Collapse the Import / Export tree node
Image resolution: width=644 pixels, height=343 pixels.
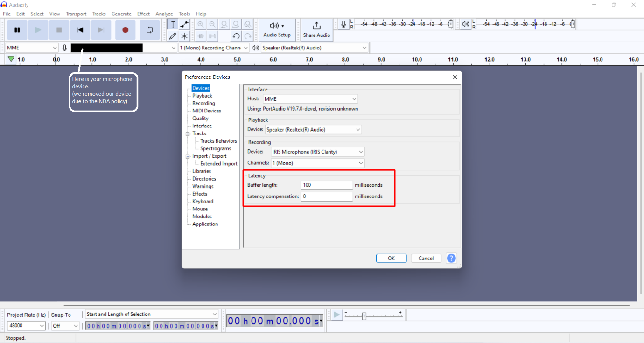pyautogui.click(x=188, y=156)
